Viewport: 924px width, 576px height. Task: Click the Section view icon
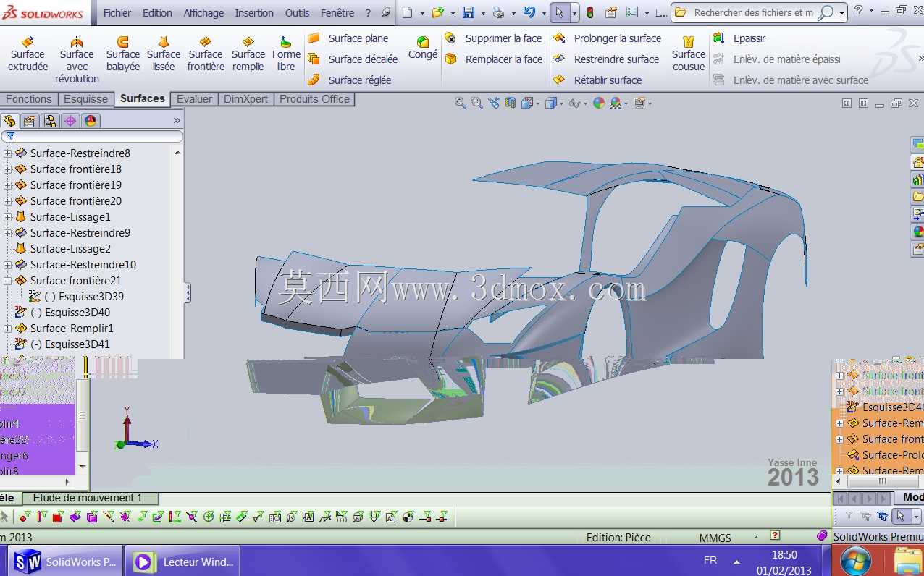tap(511, 103)
